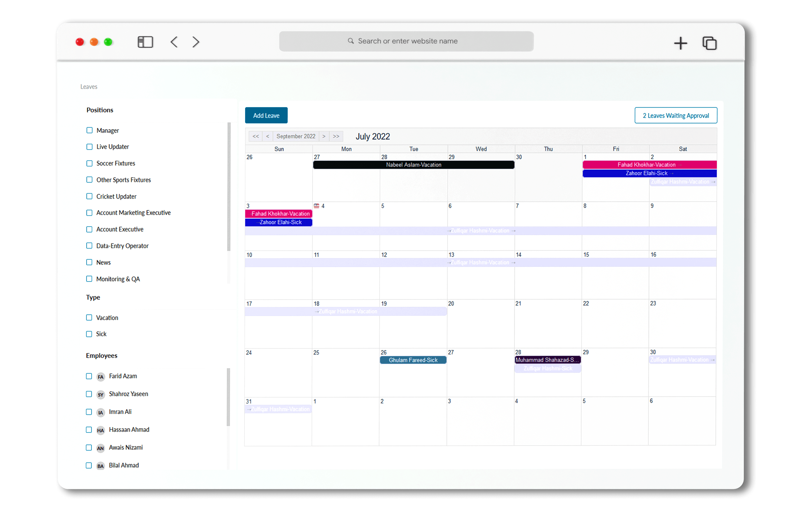Click the magnifier icon in address bar
798x532 pixels.
(351, 41)
